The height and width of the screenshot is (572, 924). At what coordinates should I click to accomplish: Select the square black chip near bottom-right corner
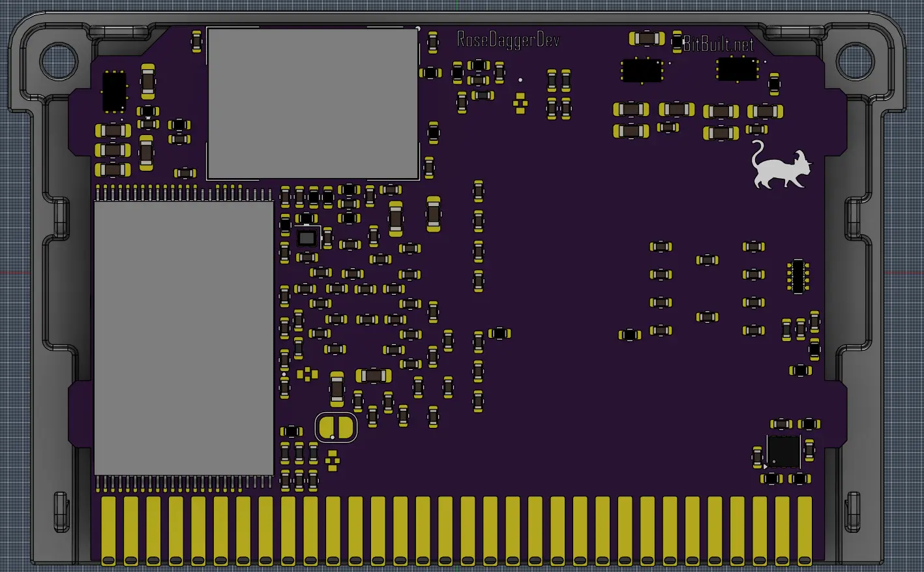[783, 451]
